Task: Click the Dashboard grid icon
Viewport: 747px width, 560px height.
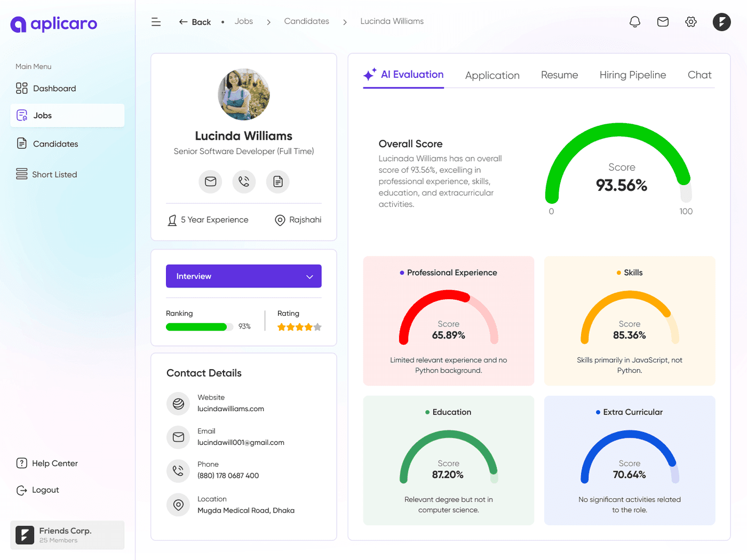Action: (22, 89)
